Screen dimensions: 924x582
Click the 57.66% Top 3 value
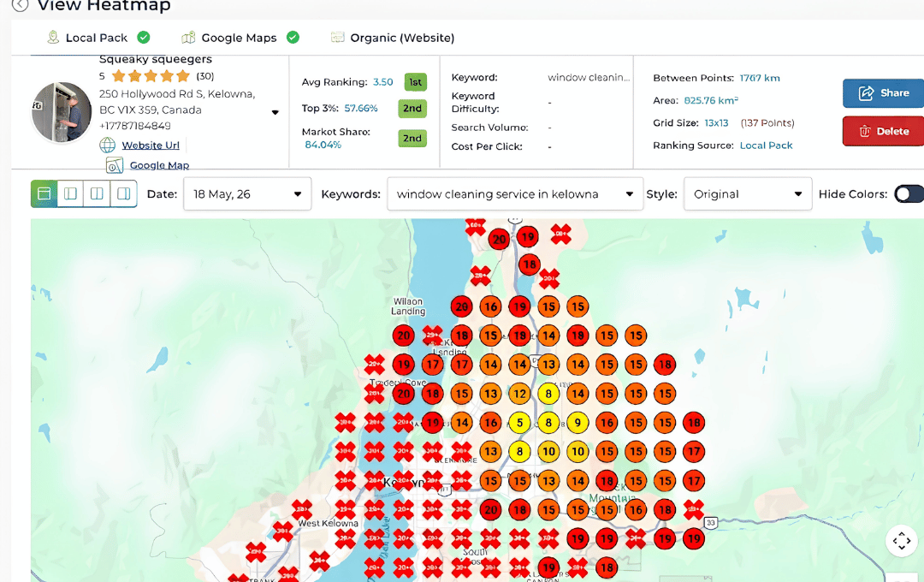[361, 109]
